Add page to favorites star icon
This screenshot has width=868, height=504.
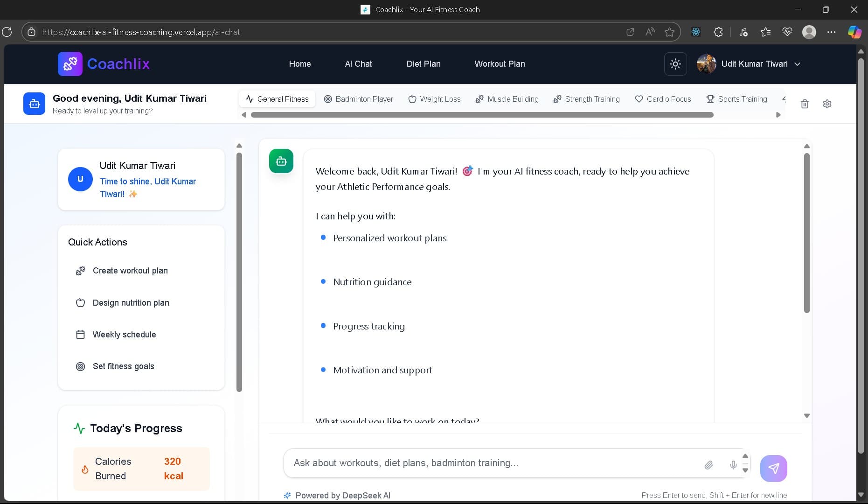click(x=669, y=32)
